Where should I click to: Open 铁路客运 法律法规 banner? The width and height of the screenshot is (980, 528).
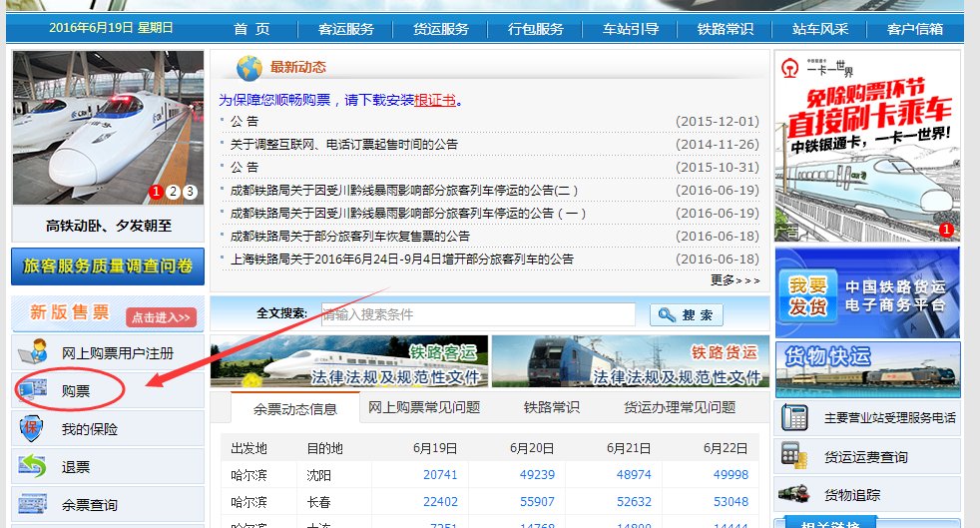[349, 361]
